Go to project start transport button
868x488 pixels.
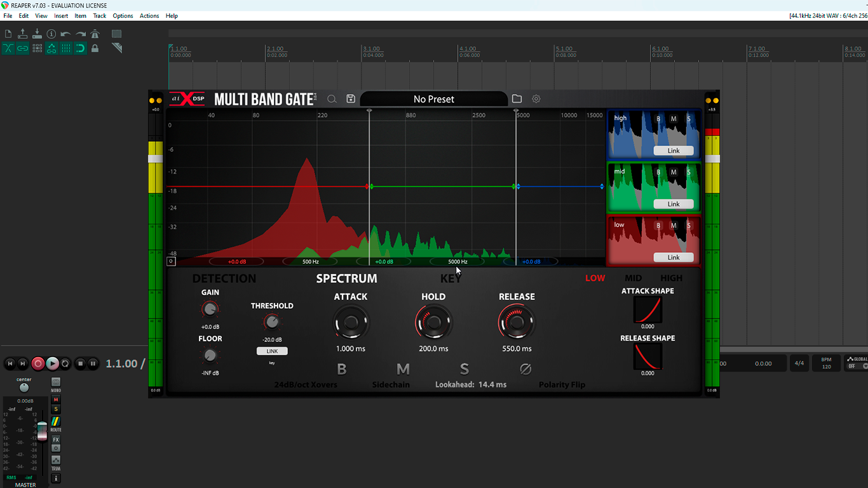(x=10, y=363)
